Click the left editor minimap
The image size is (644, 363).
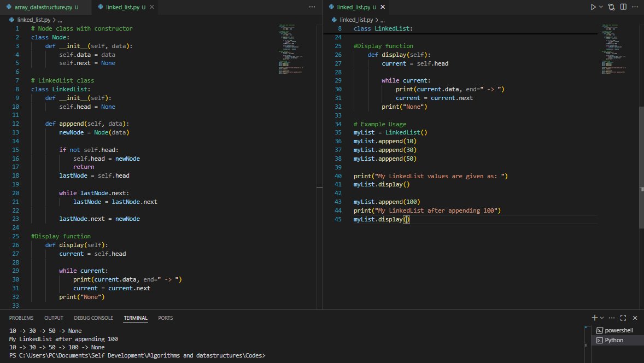(x=291, y=49)
